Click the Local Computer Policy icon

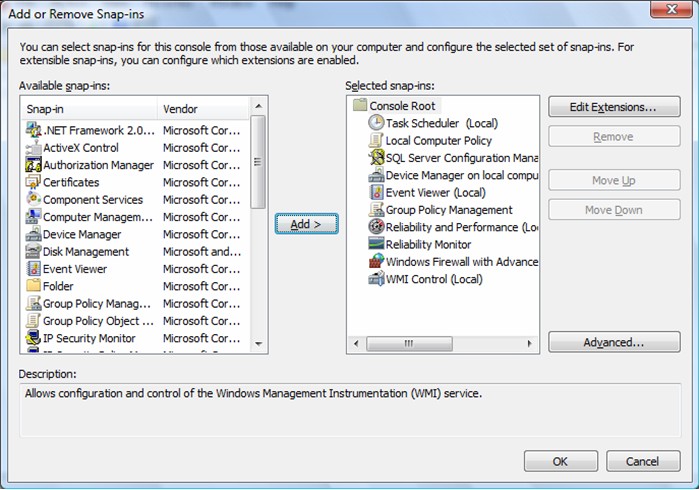376,141
